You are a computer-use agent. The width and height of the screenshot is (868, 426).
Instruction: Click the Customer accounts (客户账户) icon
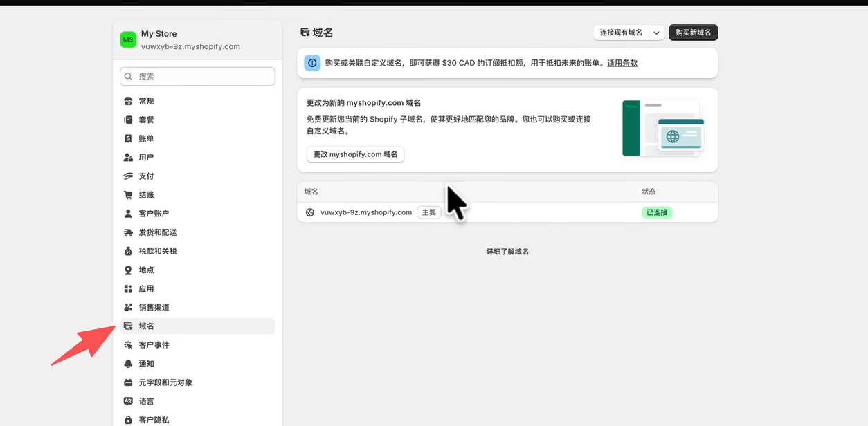tap(128, 214)
